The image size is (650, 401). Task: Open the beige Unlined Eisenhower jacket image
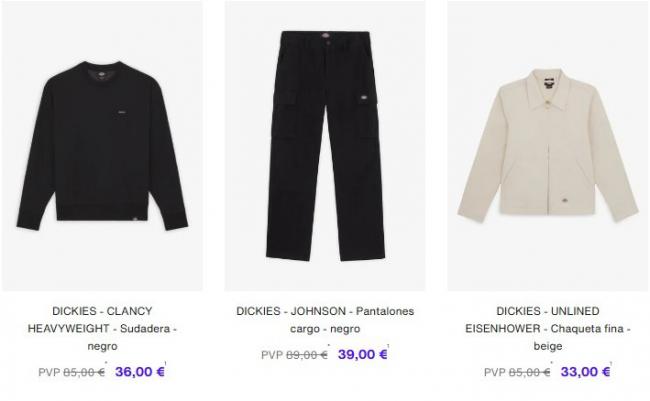(x=548, y=146)
